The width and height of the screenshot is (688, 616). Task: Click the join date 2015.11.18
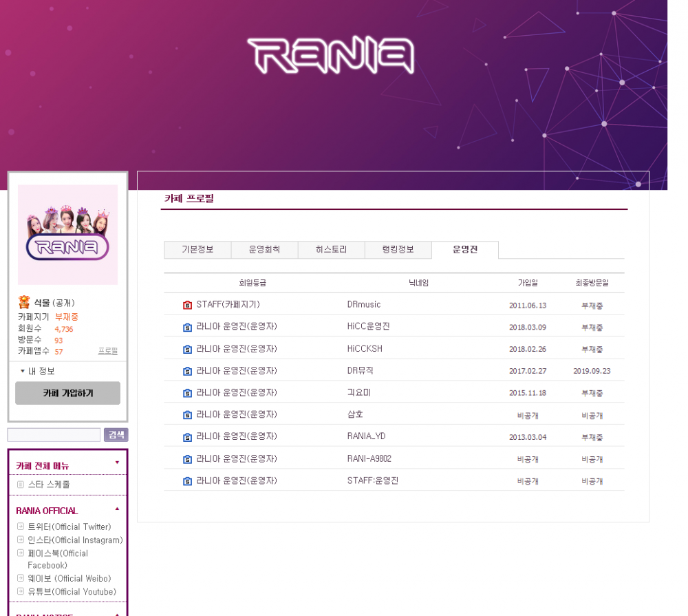(528, 393)
